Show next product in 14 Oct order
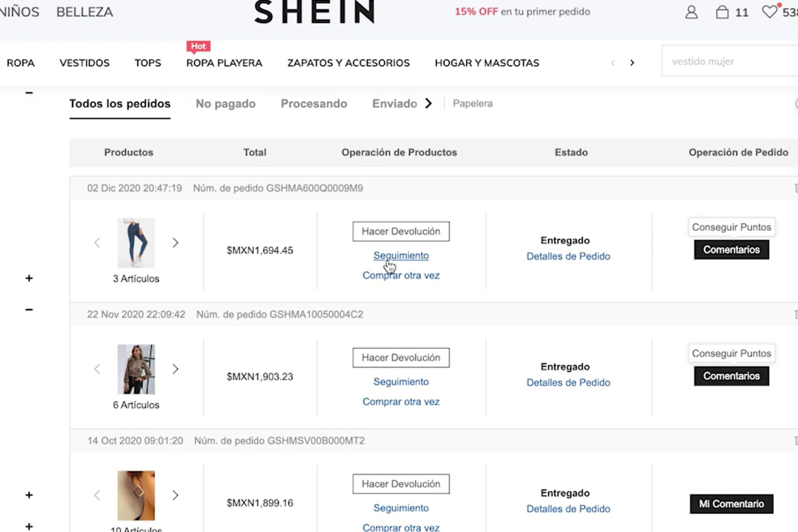This screenshot has height=532, width=798. 175,495
